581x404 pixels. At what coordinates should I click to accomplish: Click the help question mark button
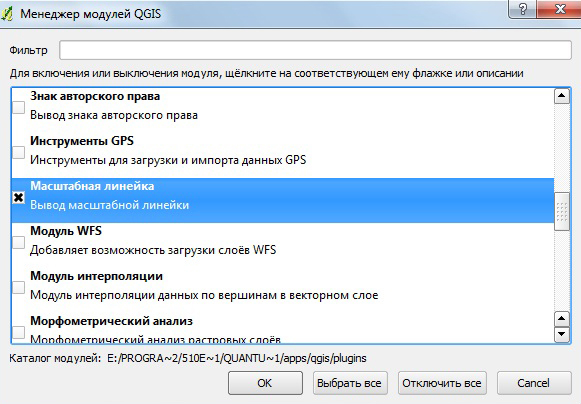[522, 9]
